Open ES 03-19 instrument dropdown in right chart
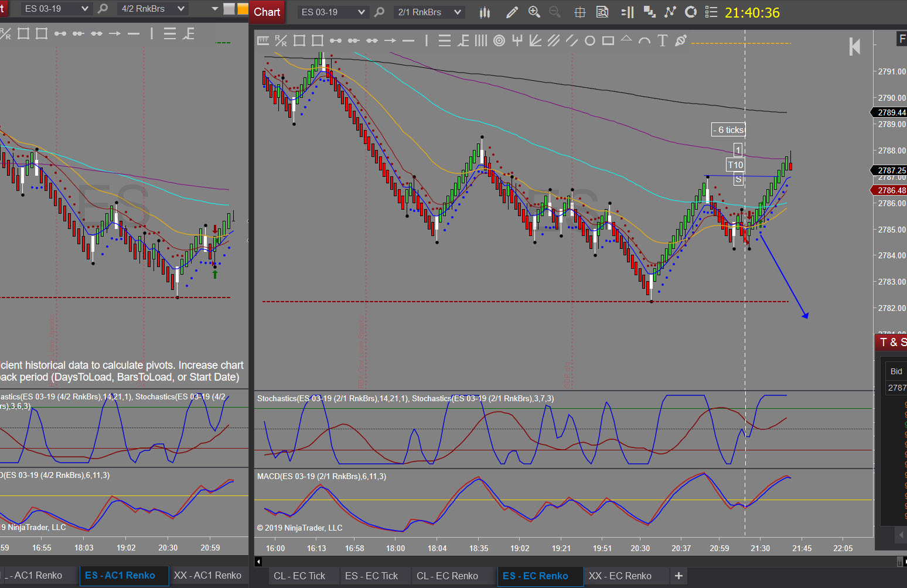This screenshot has width=907, height=588. tap(333, 12)
